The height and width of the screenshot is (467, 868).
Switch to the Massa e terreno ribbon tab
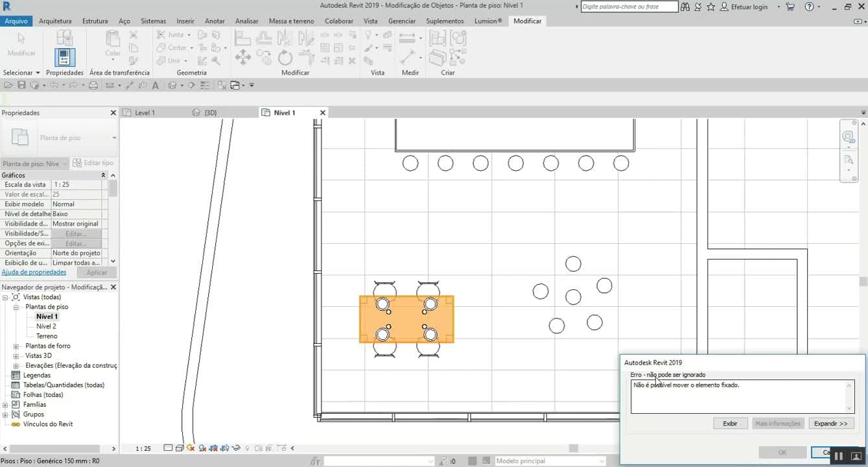(x=291, y=21)
